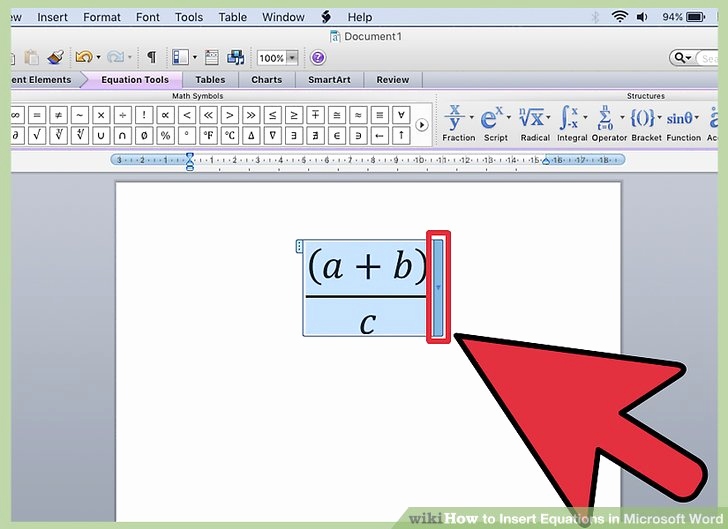728x529 pixels.
Task: Open the sidebar view options arrow
Action: point(195,58)
